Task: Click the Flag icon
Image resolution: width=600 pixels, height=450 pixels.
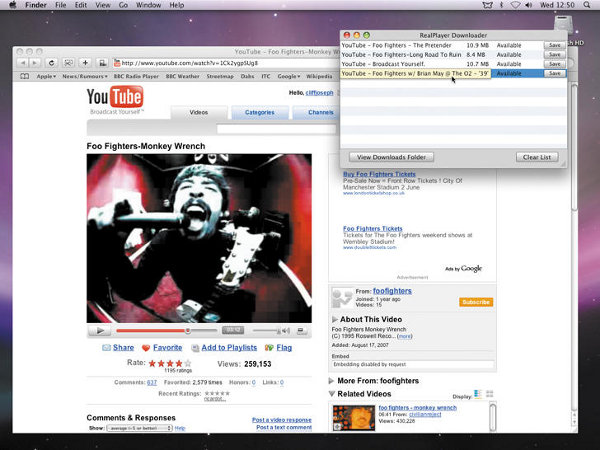Action: [x=269, y=348]
